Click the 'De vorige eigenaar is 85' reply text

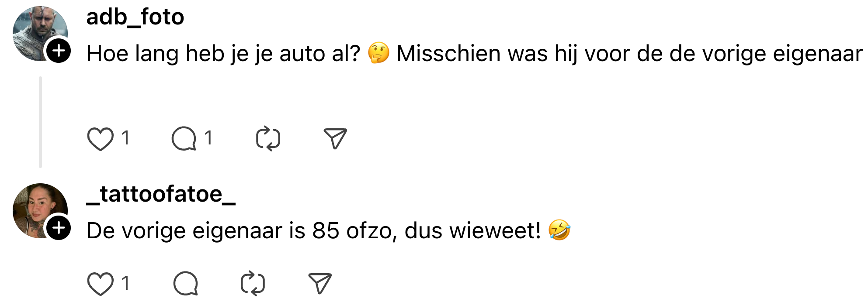[x=313, y=230]
